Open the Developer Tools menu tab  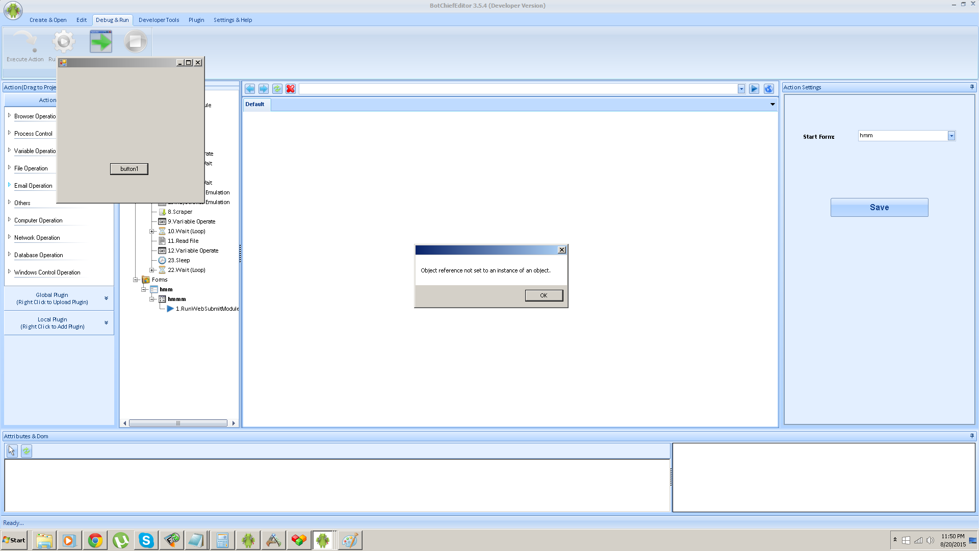coord(159,20)
